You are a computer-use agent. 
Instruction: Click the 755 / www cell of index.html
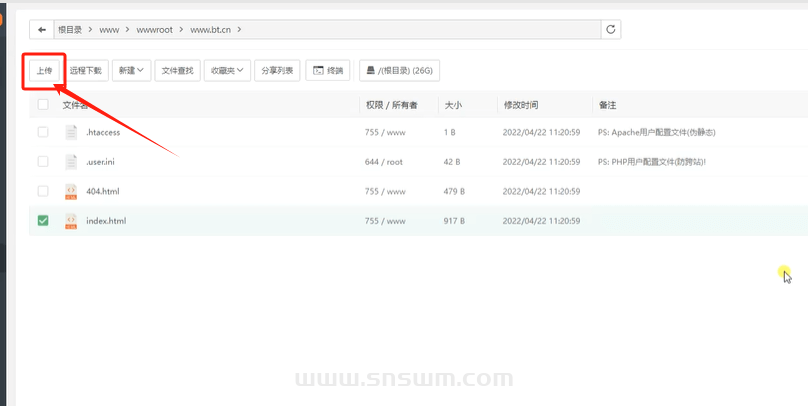point(385,221)
